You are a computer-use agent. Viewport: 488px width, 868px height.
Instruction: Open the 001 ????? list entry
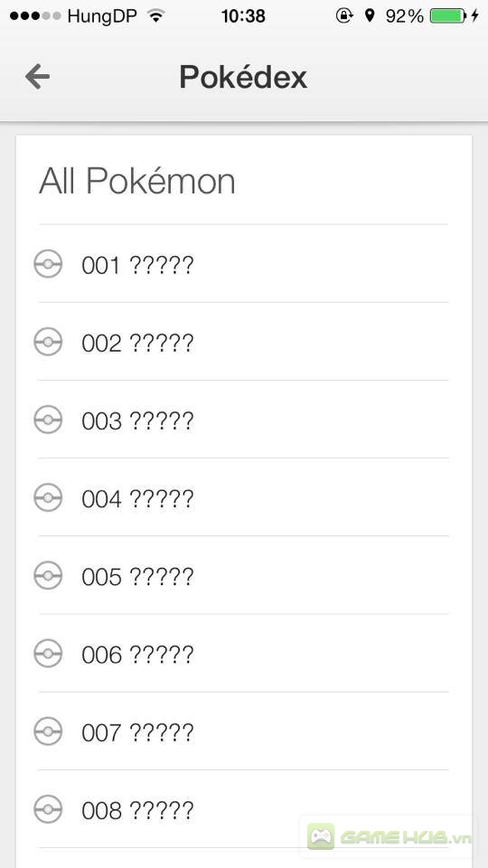pos(243,264)
